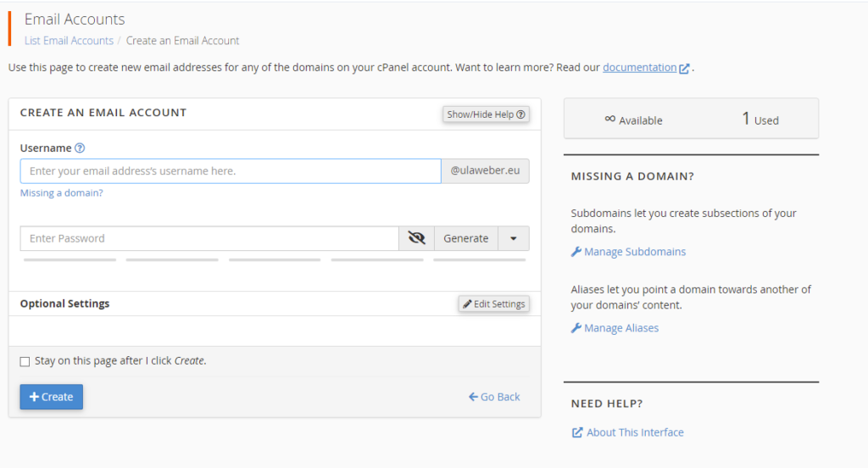Click the Manage Aliases wrench icon
The image size is (868, 468).
[576, 328]
